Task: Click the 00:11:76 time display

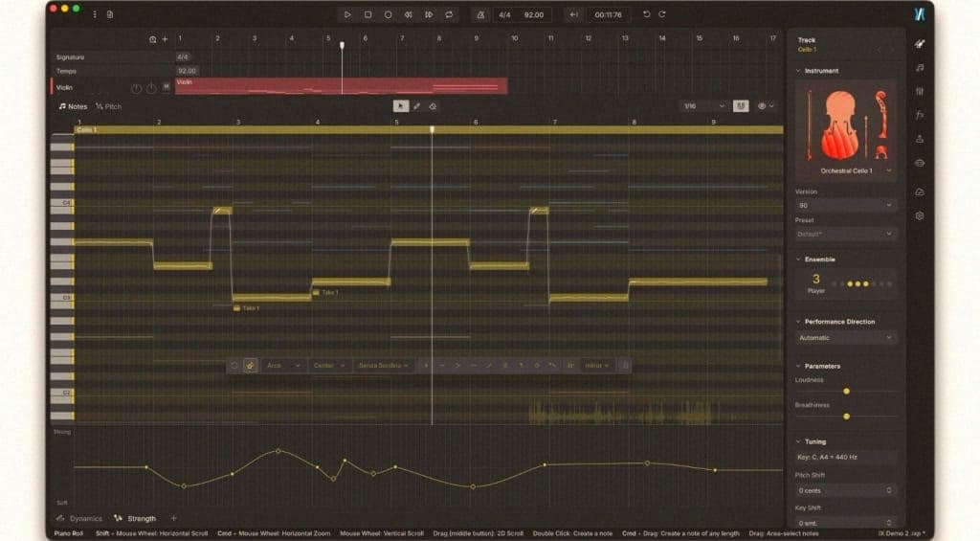Action: (x=608, y=14)
